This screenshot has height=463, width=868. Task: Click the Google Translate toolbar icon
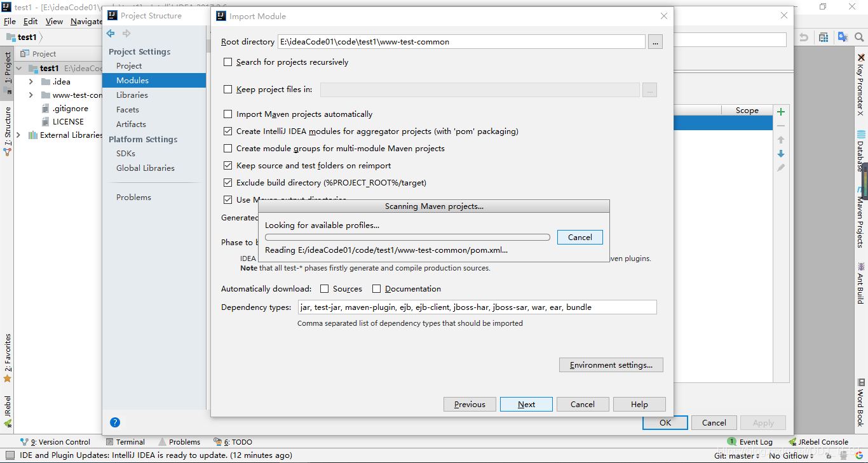point(843,37)
